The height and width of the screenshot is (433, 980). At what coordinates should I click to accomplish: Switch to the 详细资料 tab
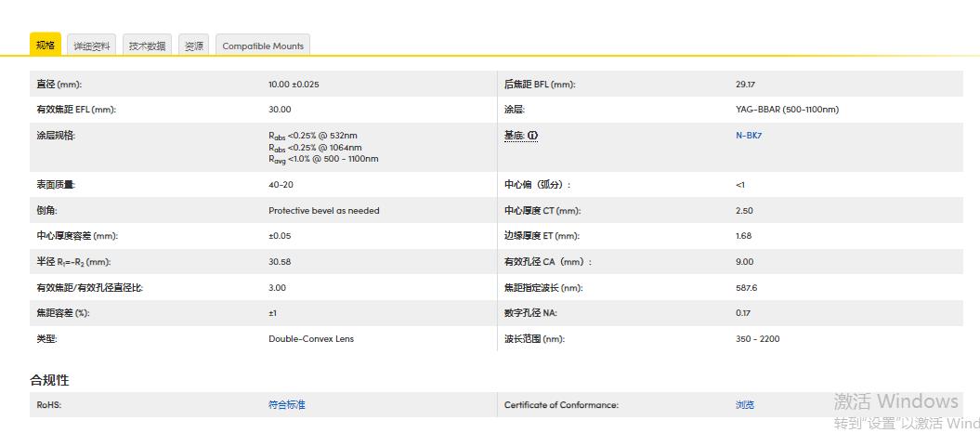click(x=92, y=46)
